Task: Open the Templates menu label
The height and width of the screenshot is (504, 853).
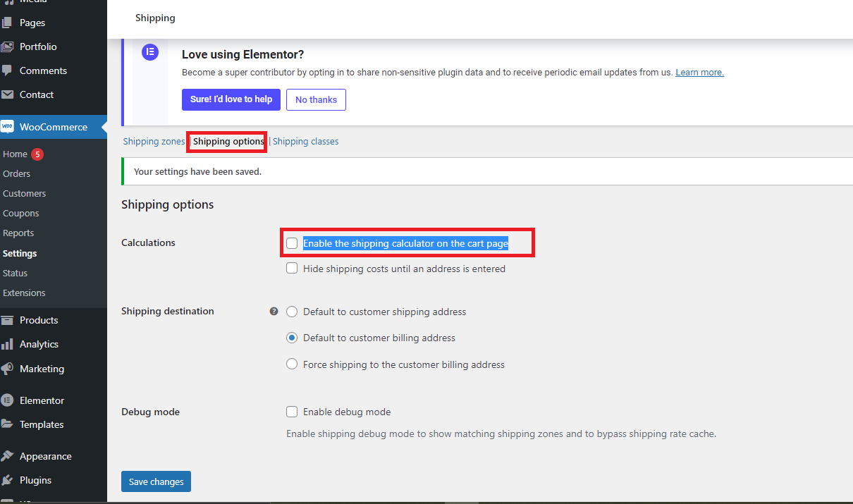Action: [x=42, y=424]
